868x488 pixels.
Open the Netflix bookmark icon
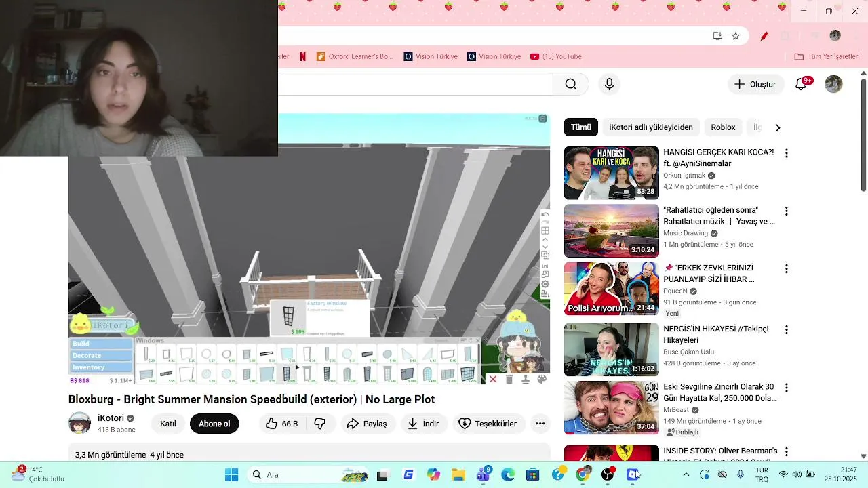[302, 56]
